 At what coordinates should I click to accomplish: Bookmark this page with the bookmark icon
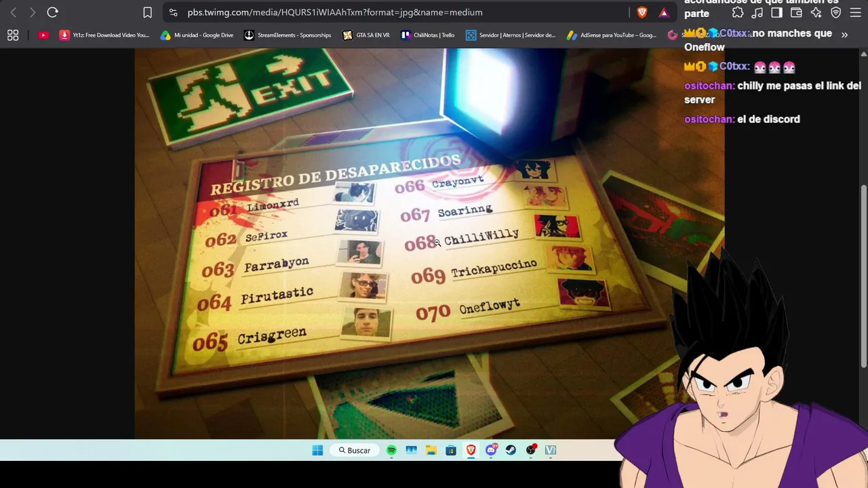click(x=147, y=12)
